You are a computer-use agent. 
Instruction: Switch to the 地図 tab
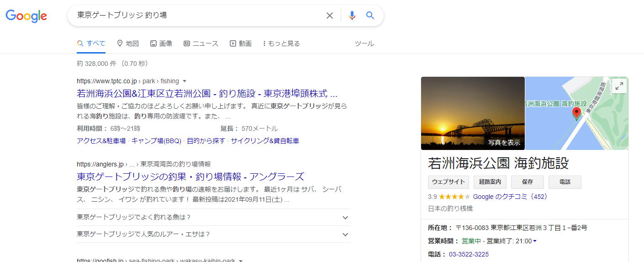128,43
